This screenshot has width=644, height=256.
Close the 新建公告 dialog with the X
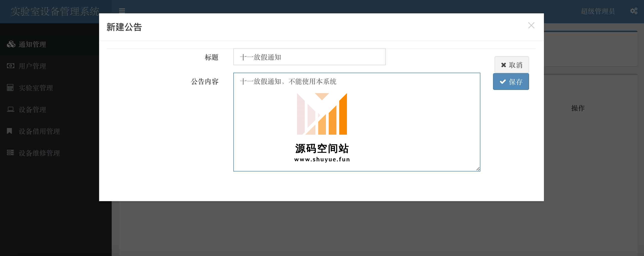click(531, 25)
